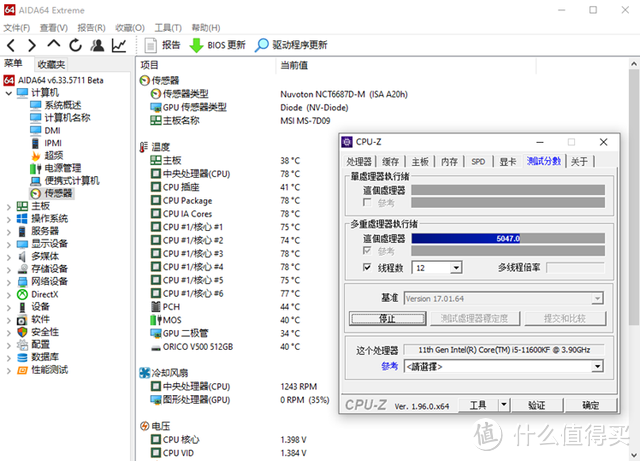Open the reference processor <請選擇> dropdown

click(x=597, y=367)
